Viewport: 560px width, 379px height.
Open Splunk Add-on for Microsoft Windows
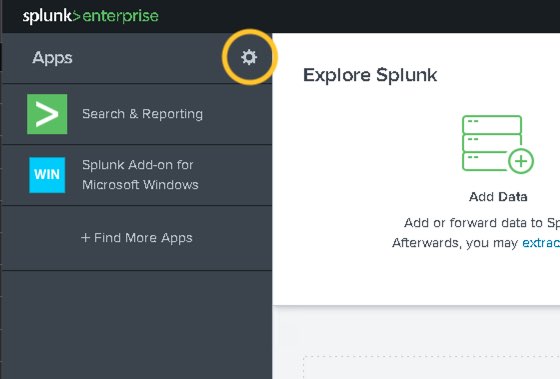[x=140, y=175]
